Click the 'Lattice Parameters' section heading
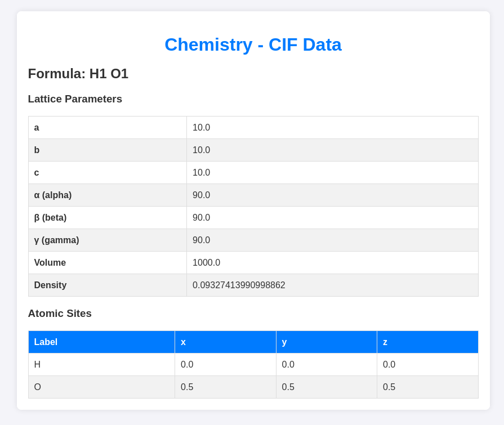The width and height of the screenshot is (504, 425). tap(75, 99)
